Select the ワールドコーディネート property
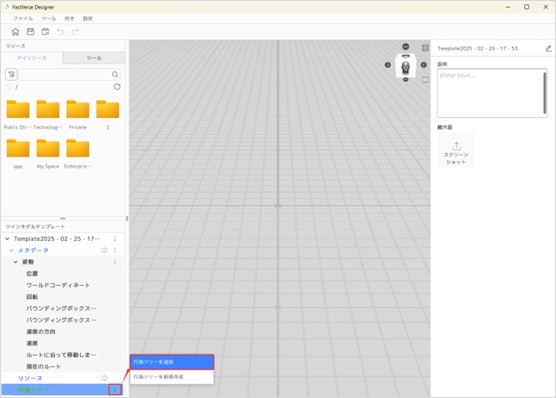Screen dimensions: 556x398 click(x=58, y=285)
